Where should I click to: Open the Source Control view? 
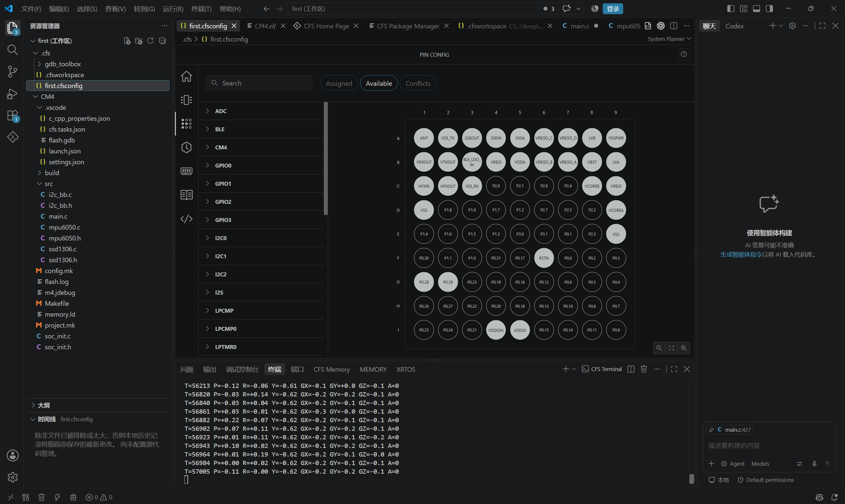(x=13, y=71)
